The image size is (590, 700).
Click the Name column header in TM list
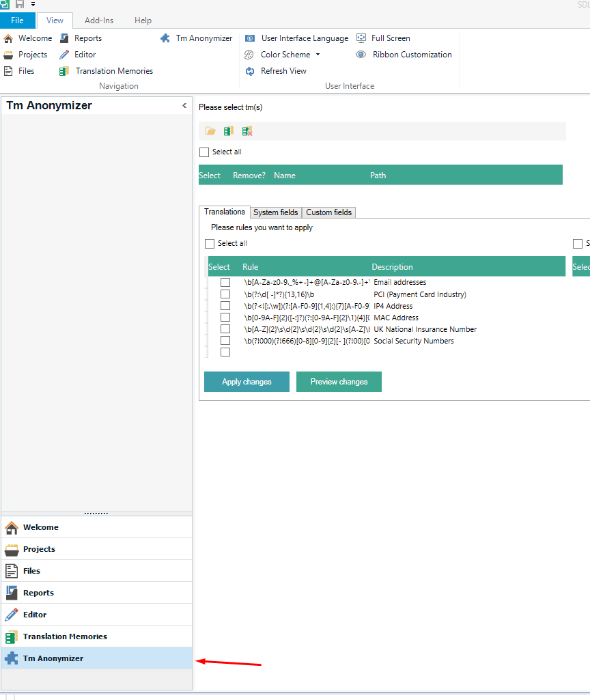(x=285, y=176)
